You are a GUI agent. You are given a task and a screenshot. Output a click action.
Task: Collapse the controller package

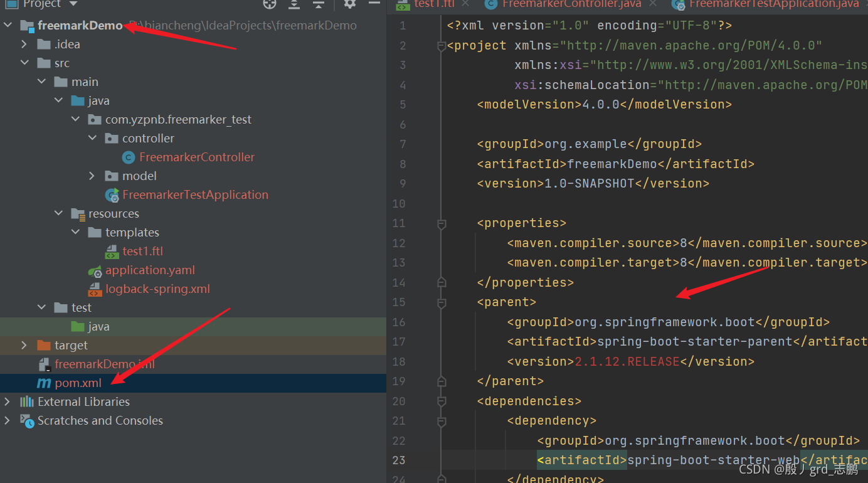coord(92,139)
